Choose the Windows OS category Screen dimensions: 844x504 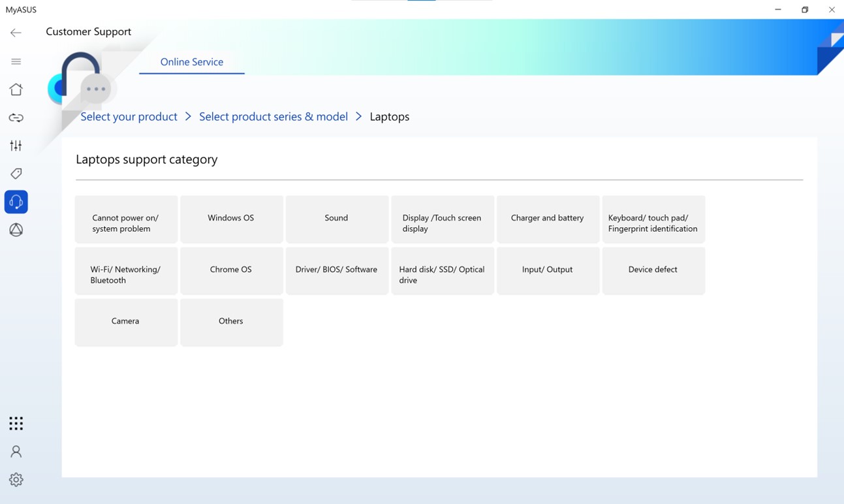click(x=232, y=220)
